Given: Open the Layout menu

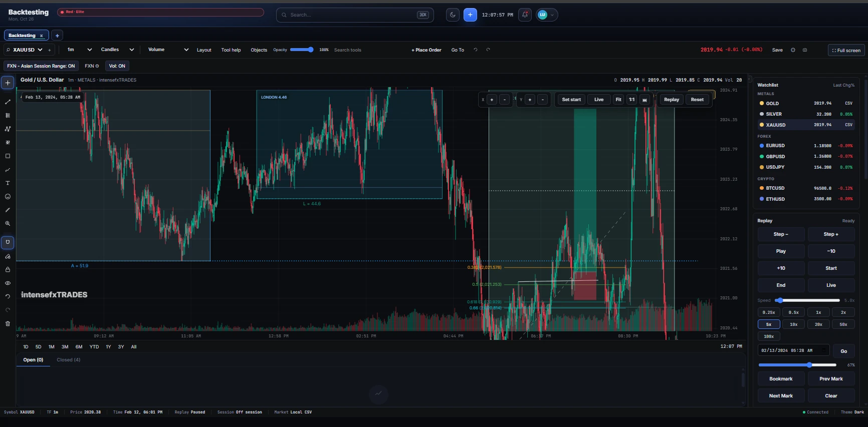Looking at the screenshot, I should point(204,50).
